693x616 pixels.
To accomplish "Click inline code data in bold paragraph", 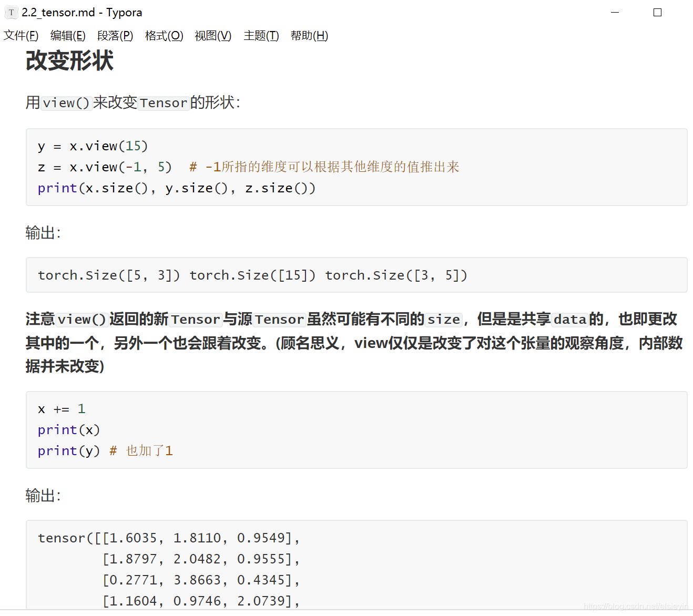I will coord(570,320).
